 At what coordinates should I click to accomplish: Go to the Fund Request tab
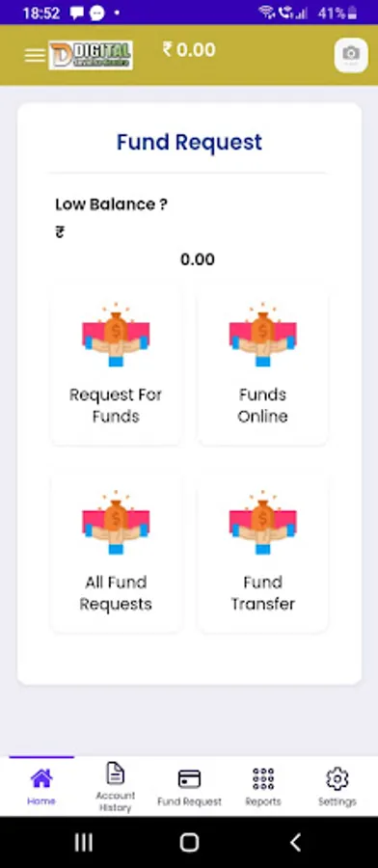pyautogui.click(x=189, y=786)
